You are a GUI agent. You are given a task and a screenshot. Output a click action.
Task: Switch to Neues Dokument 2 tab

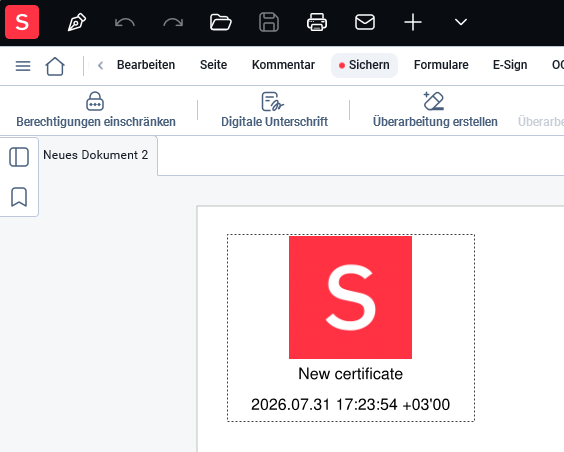pos(96,155)
